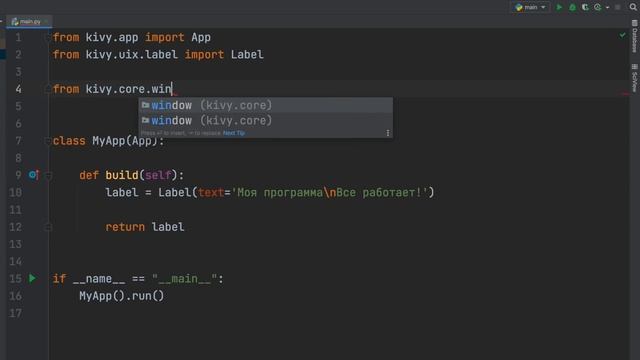Screen dimensions: 640x360
Task: Open the SciView tool window
Action: coord(634,78)
